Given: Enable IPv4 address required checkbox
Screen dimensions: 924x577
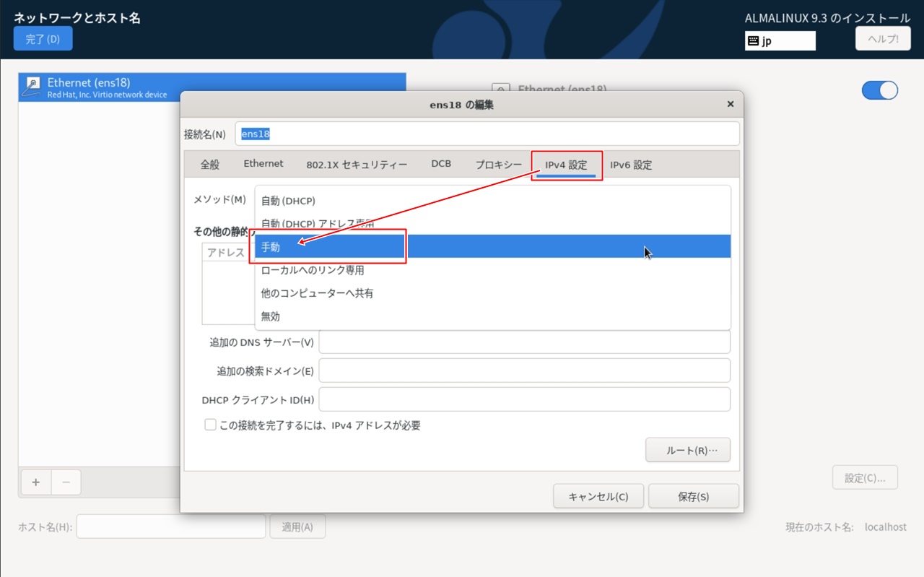Looking at the screenshot, I should point(210,425).
